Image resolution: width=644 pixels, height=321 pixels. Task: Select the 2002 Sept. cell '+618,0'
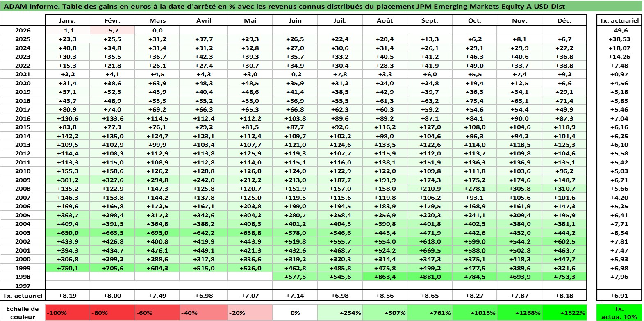(429, 241)
